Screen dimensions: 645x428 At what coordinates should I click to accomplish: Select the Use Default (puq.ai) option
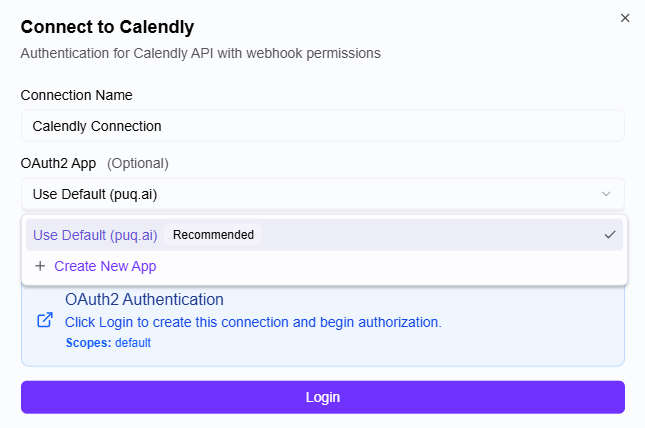[x=95, y=235]
